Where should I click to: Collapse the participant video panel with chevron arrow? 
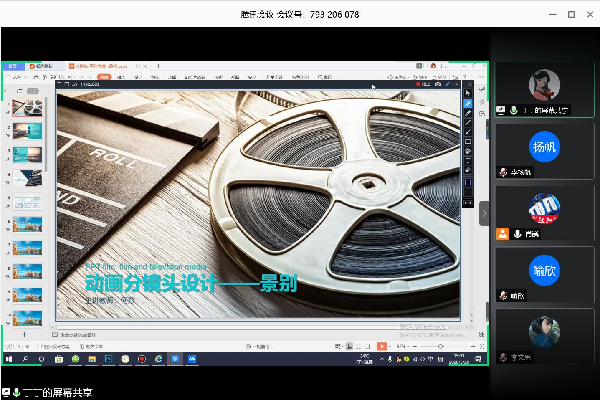click(x=484, y=213)
